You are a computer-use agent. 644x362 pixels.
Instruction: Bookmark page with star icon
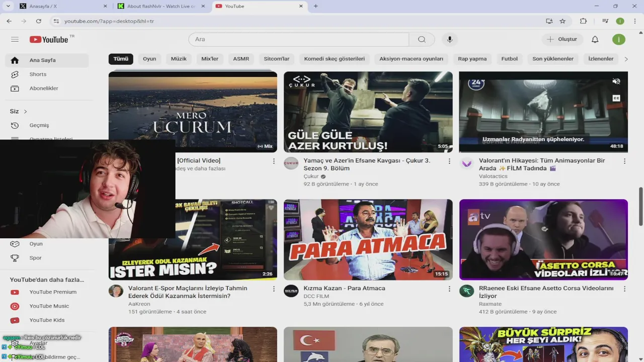coord(562,21)
